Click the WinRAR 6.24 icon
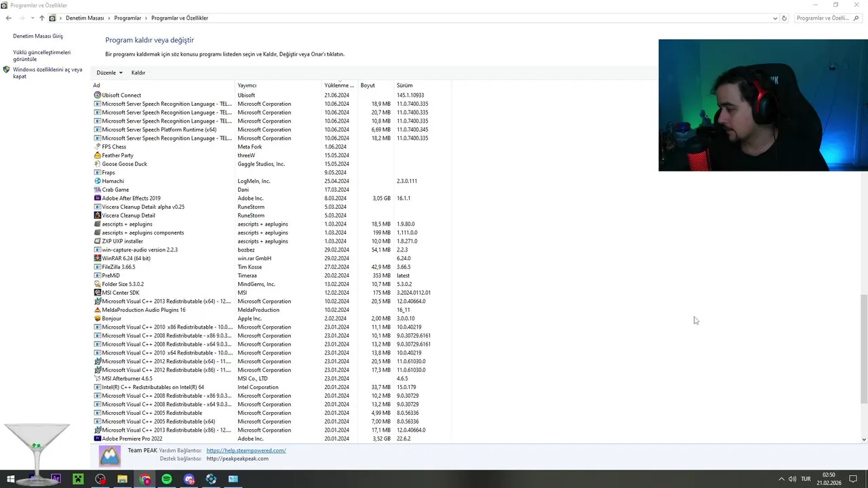This screenshot has width=868, height=488. pyautogui.click(x=97, y=258)
